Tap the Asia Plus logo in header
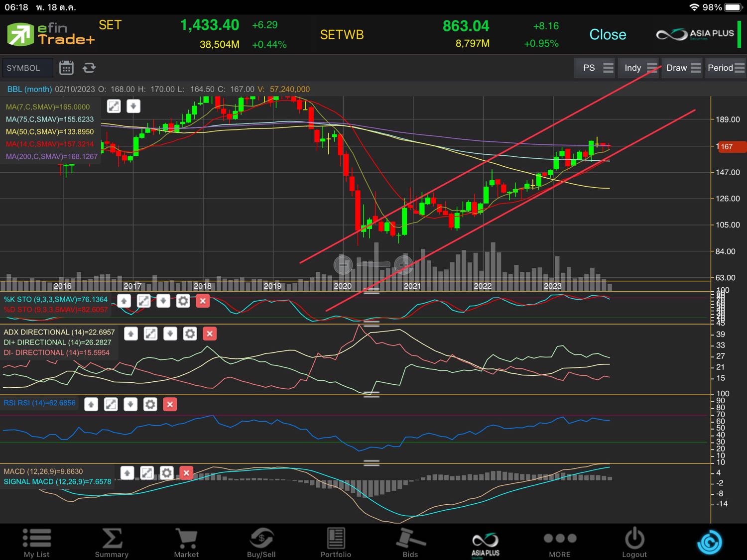The width and height of the screenshot is (747, 560). click(x=695, y=34)
